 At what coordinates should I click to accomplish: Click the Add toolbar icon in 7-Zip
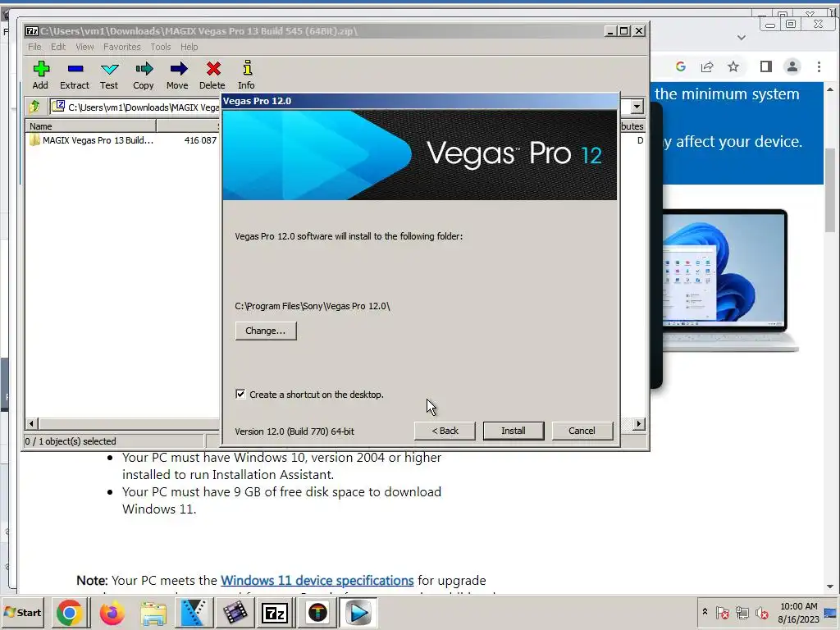point(41,75)
